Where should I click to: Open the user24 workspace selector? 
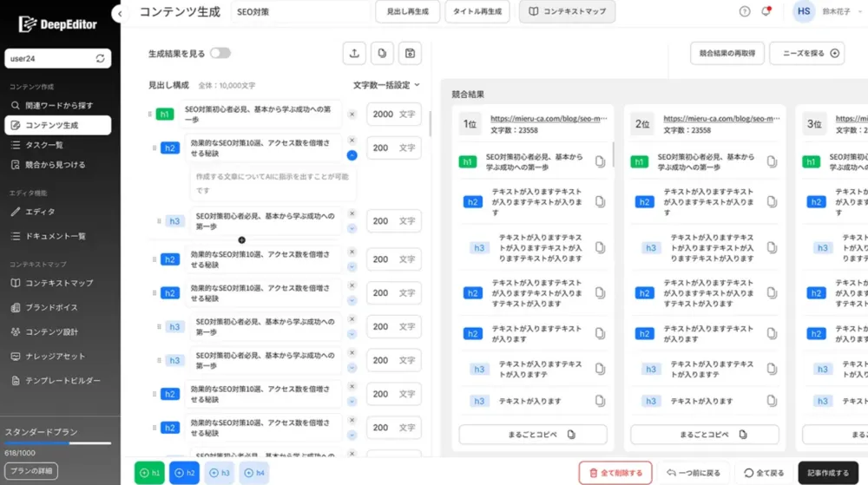click(57, 59)
